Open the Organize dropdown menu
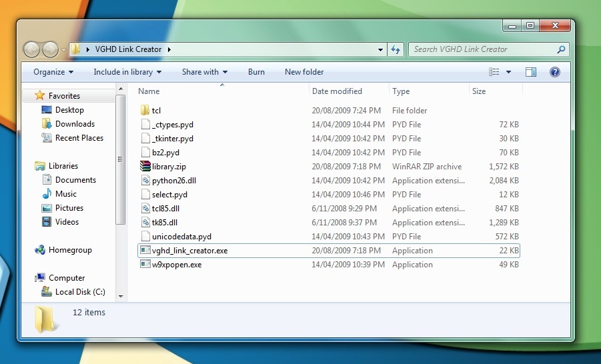Image resolution: width=601 pixels, height=364 pixels. coord(53,72)
